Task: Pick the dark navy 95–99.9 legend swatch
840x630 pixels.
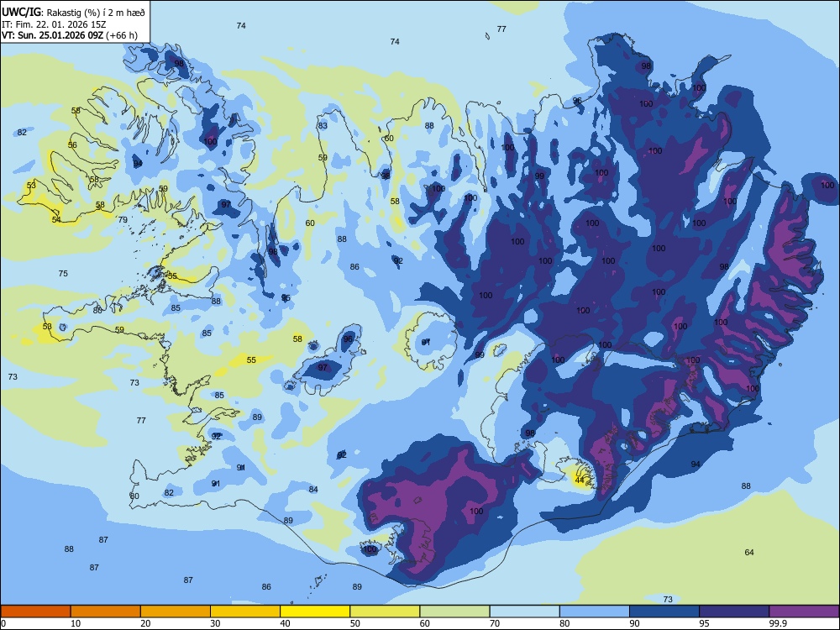Action: tap(734, 612)
